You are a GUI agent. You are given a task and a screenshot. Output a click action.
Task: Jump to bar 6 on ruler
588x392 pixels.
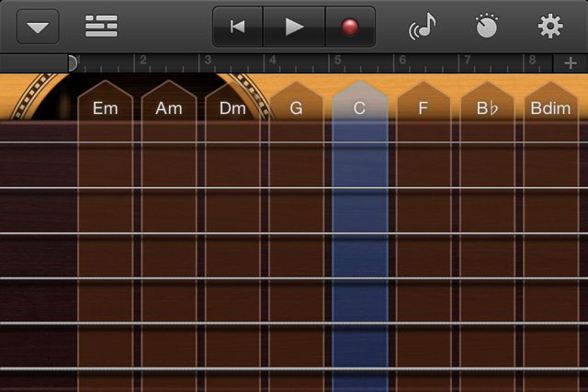(402, 60)
